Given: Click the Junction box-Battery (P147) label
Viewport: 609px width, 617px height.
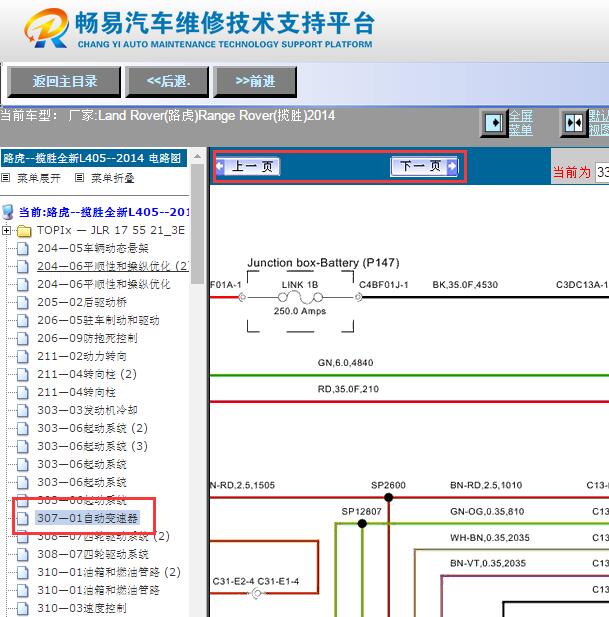Looking at the screenshot, I should [x=323, y=263].
